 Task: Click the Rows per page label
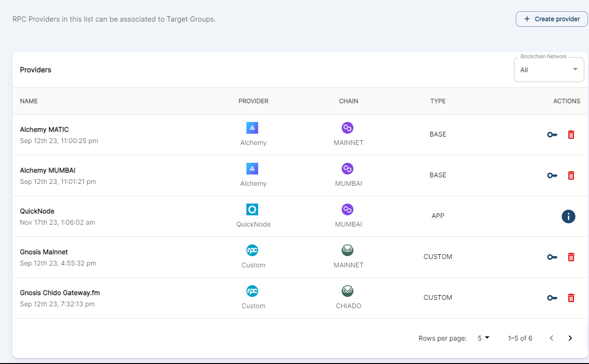point(443,338)
